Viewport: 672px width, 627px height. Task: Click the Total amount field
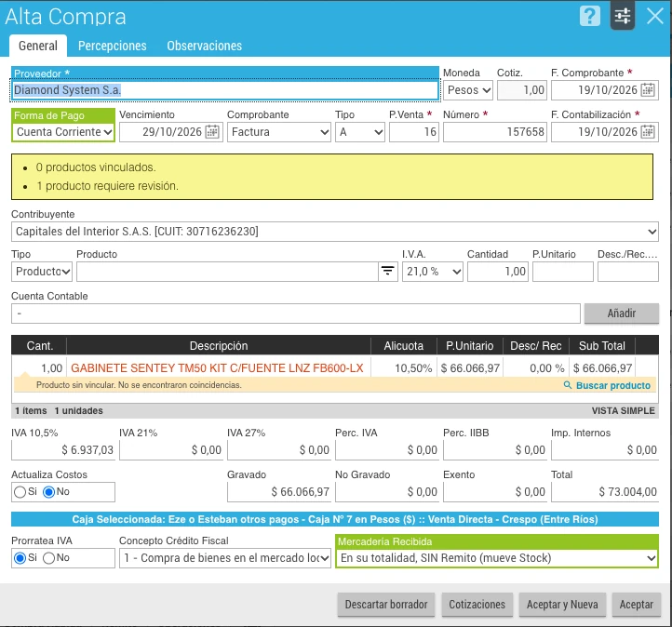(605, 492)
